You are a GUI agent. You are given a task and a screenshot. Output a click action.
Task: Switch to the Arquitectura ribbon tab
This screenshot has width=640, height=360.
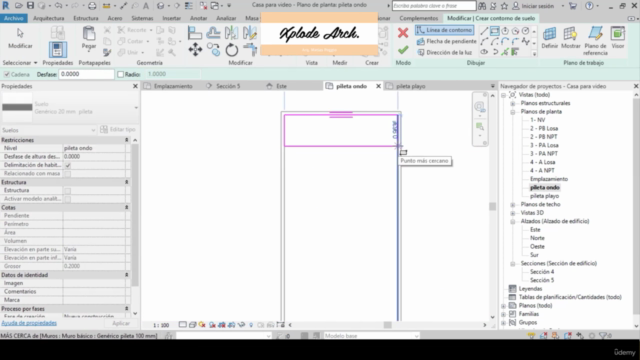[49, 18]
